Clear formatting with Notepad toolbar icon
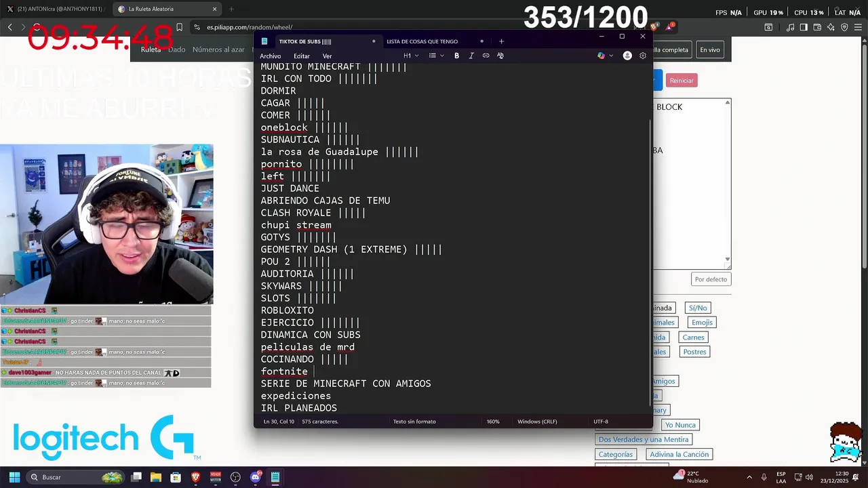 coord(500,56)
